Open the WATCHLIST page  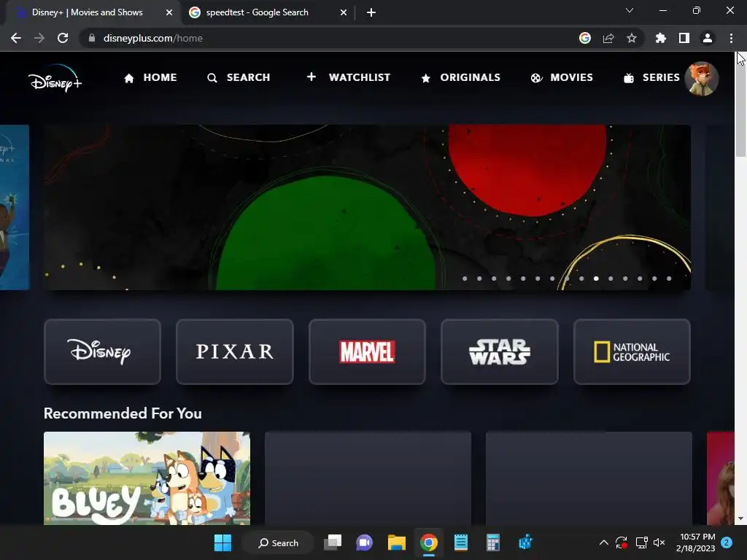348,77
